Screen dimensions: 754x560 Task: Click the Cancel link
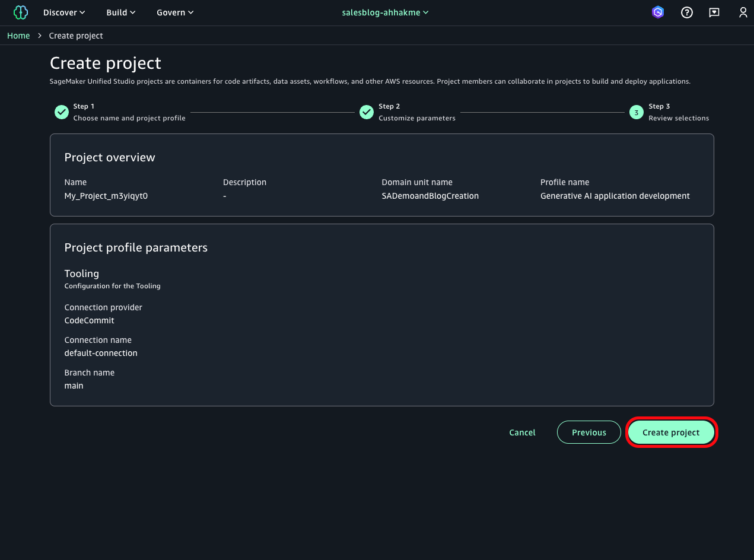pos(522,432)
